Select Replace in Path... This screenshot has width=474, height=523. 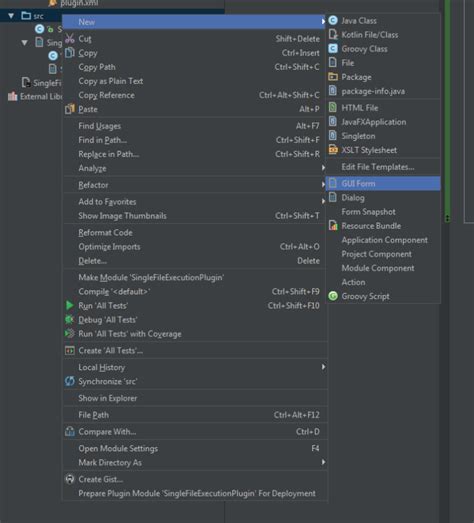[x=108, y=154]
